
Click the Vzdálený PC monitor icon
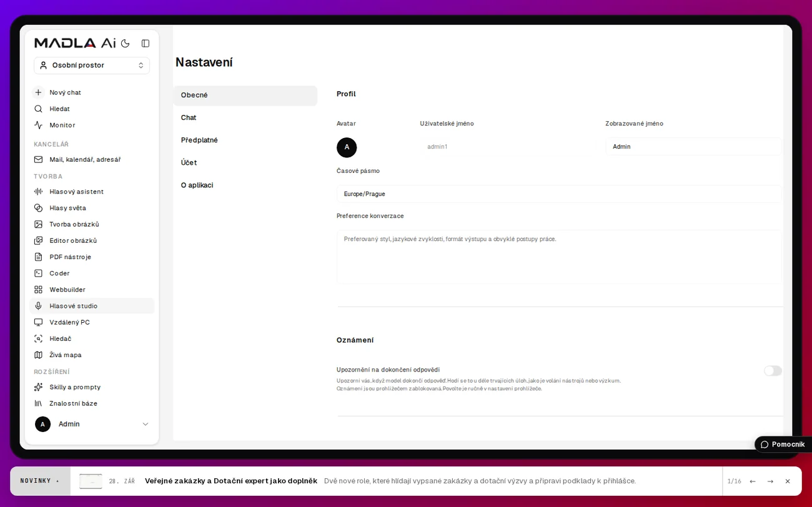coord(38,322)
